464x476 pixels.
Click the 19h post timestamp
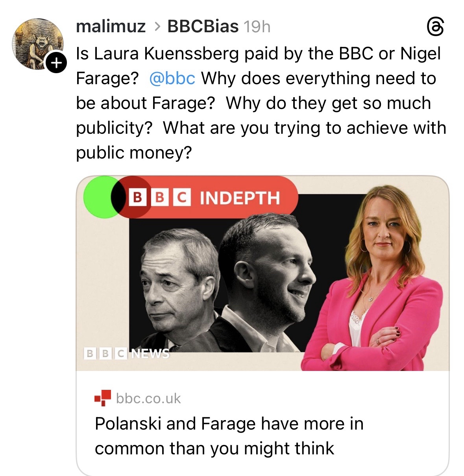pos(257,27)
